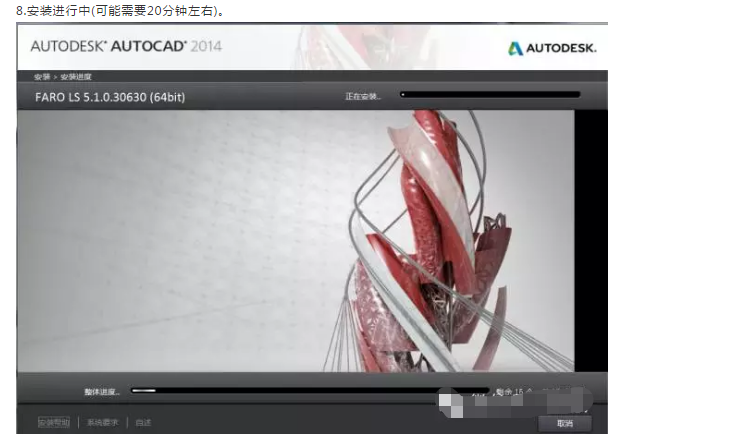Click the 整体进度 label
Viewport: 737px width, 443px height.
pyautogui.click(x=102, y=392)
